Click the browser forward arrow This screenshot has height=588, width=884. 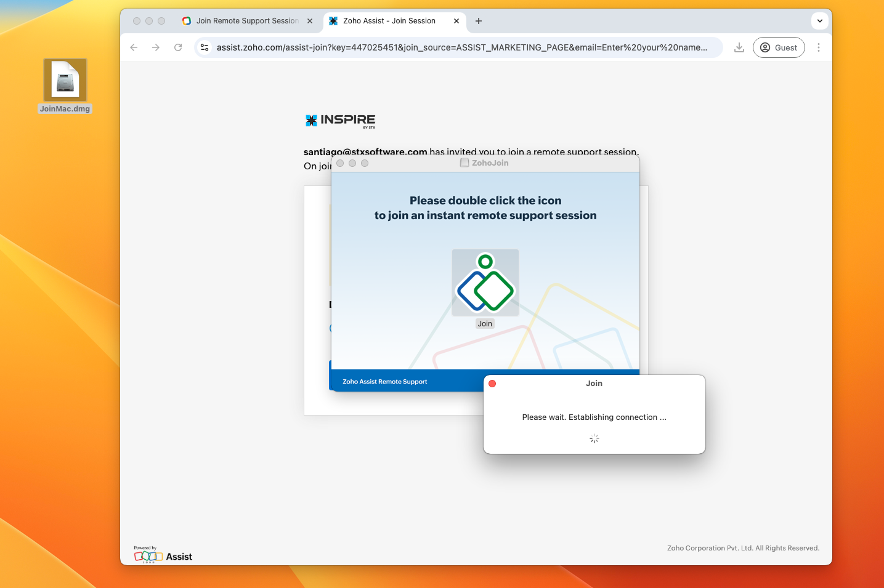coord(156,47)
